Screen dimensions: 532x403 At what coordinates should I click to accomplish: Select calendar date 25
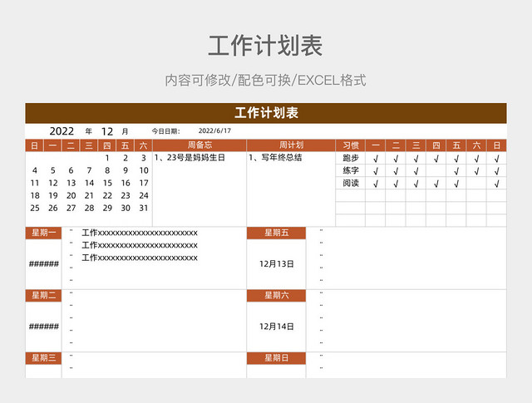tap(35, 208)
